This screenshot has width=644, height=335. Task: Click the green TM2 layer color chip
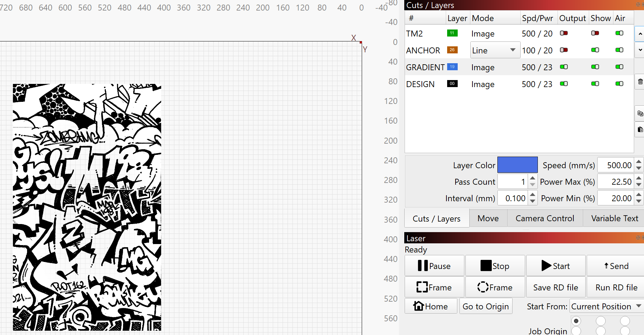(x=452, y=33)
